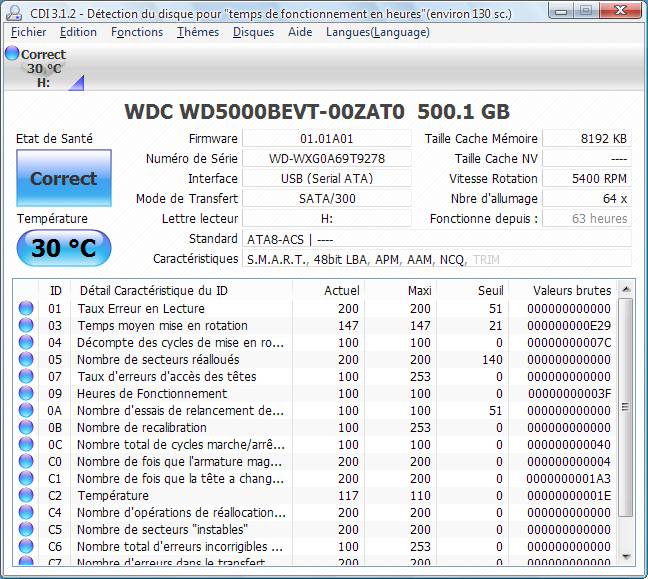Select the Heures de Fonctionnement row
This screenshot has width=648, height=579.
point(315,393)
